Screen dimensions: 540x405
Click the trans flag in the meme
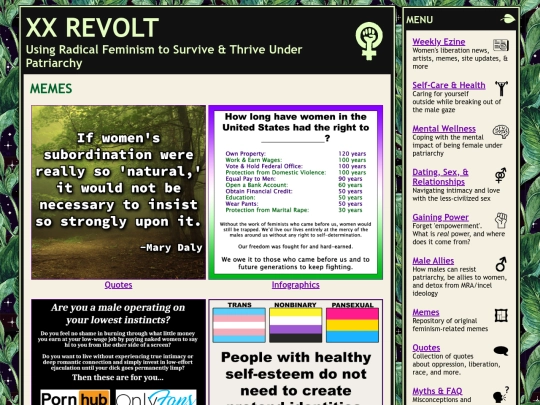tap(239, 325)
